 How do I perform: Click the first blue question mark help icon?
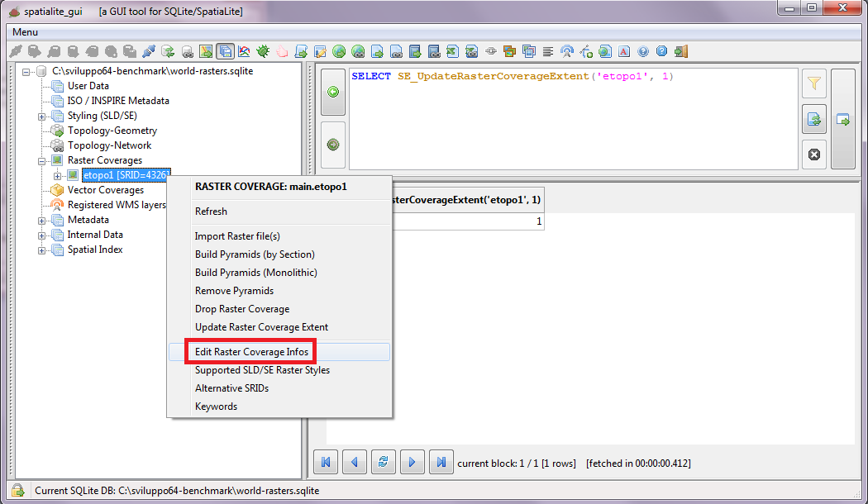(x=642, y=51)
